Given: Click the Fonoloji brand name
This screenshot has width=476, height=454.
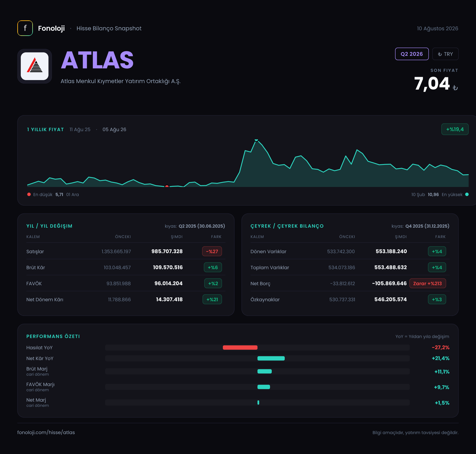Looking at the screenshot, I should click(x=51, y=28).
